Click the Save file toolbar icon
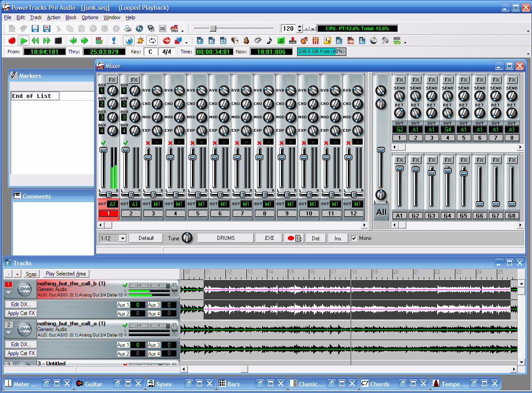The height and width of the screenshot is (393, 532). pyautogui.click(x=35, y=29)
